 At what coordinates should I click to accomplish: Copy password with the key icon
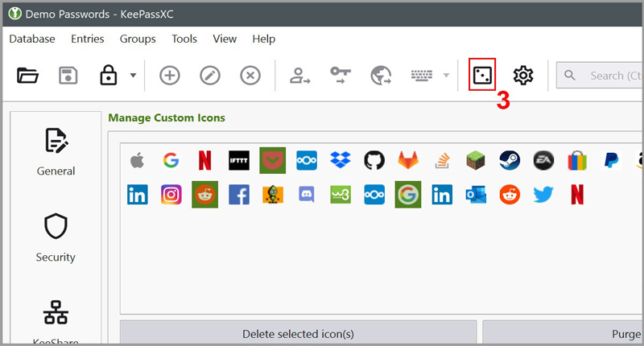[341, 76]
